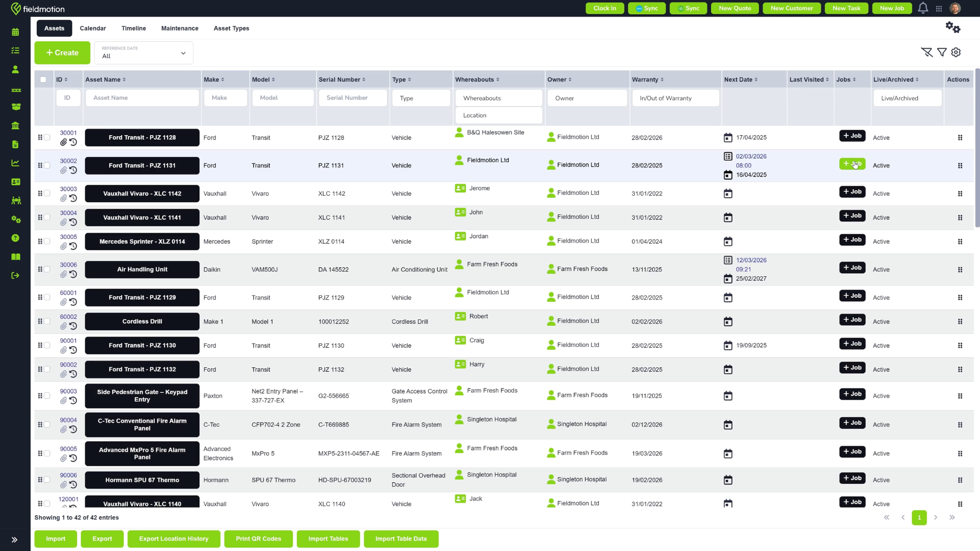Select checkbox for asset 90001

point(47,345)
